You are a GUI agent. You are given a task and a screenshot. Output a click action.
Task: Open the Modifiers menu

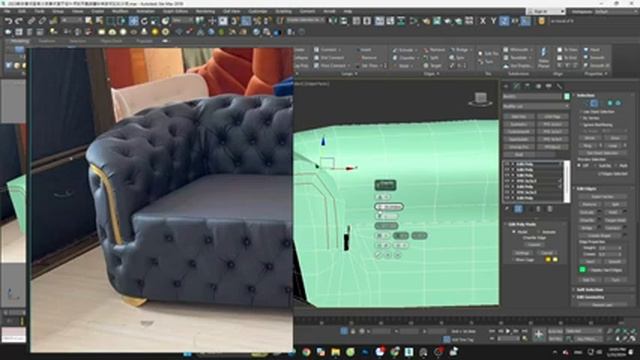[120, 11]
